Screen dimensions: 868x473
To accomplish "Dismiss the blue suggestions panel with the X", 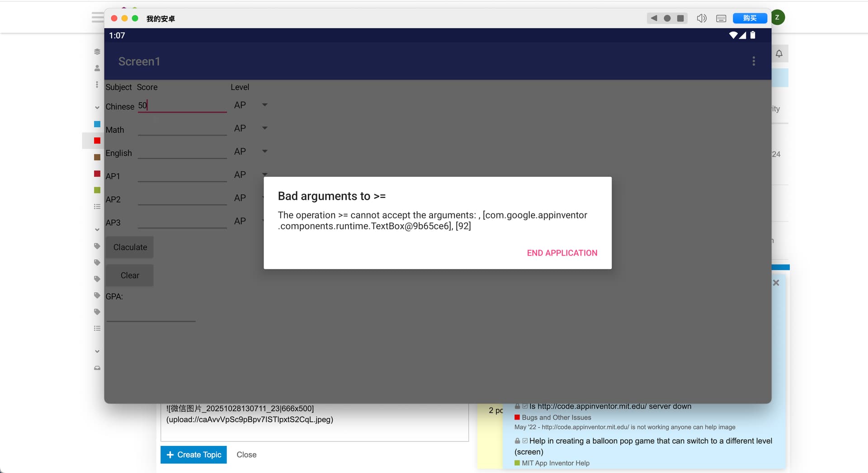I will click(x=776, y=283).
